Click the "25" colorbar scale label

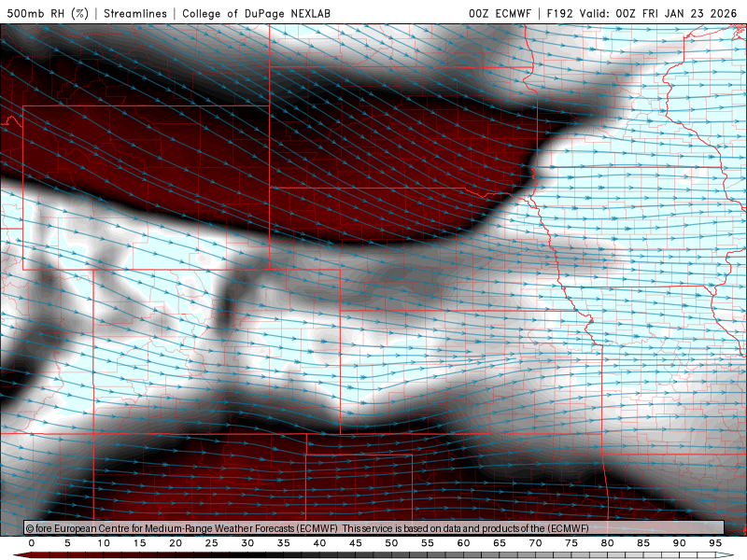point(212,543)
